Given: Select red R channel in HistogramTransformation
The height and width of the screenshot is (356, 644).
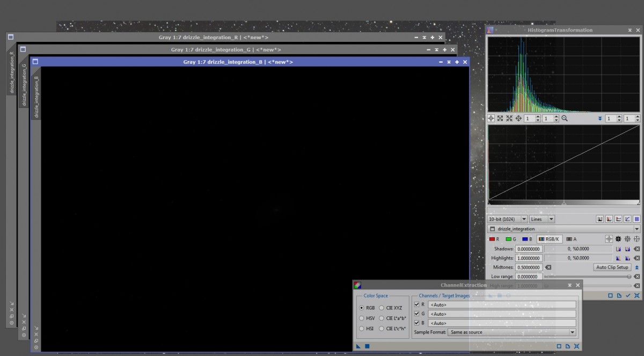Looking at the screenshot, I should pyautogui.click(x=494, y=239).
